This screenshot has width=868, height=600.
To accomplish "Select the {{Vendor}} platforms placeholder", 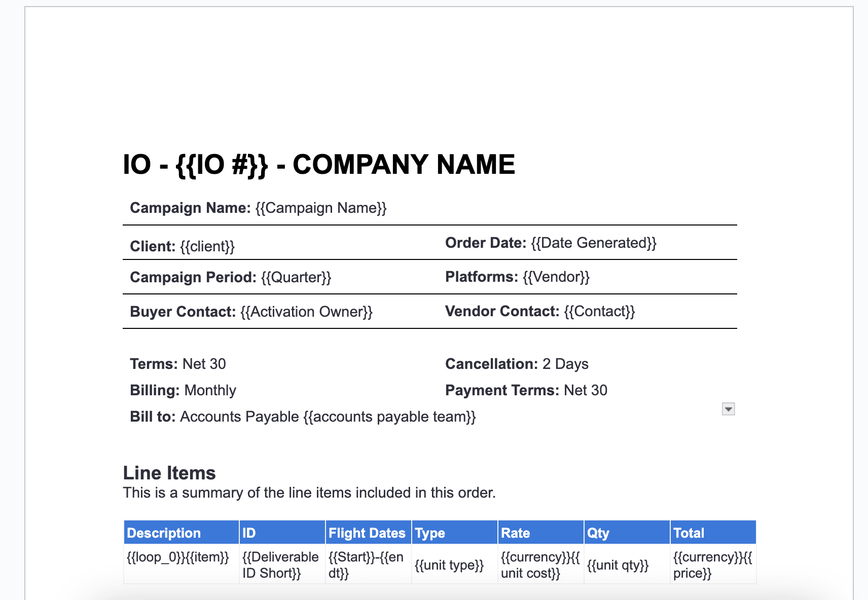I will [x=556, y=277].
